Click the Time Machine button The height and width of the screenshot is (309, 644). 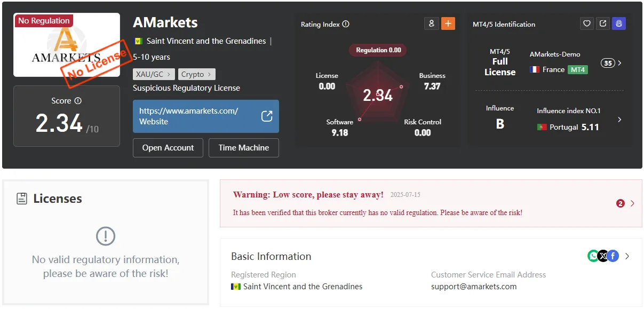point(244,148)
